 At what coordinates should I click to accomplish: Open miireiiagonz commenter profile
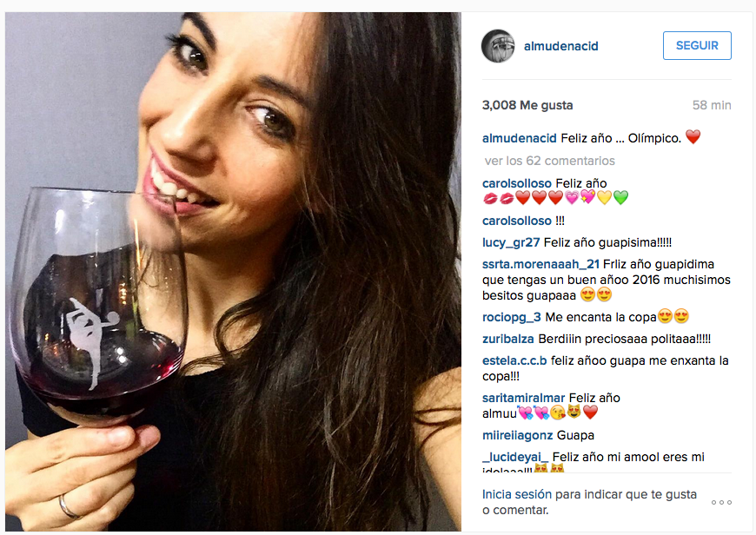tap(517, 435)
